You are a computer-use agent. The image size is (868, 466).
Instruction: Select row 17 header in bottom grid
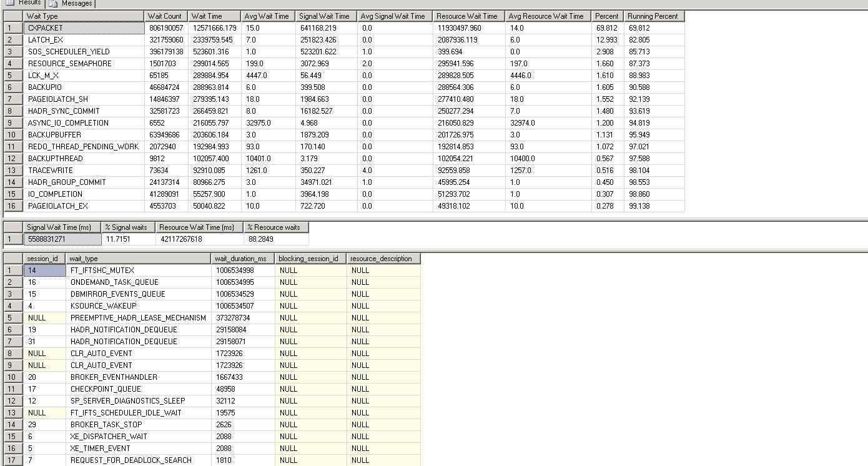click(12, 460)
